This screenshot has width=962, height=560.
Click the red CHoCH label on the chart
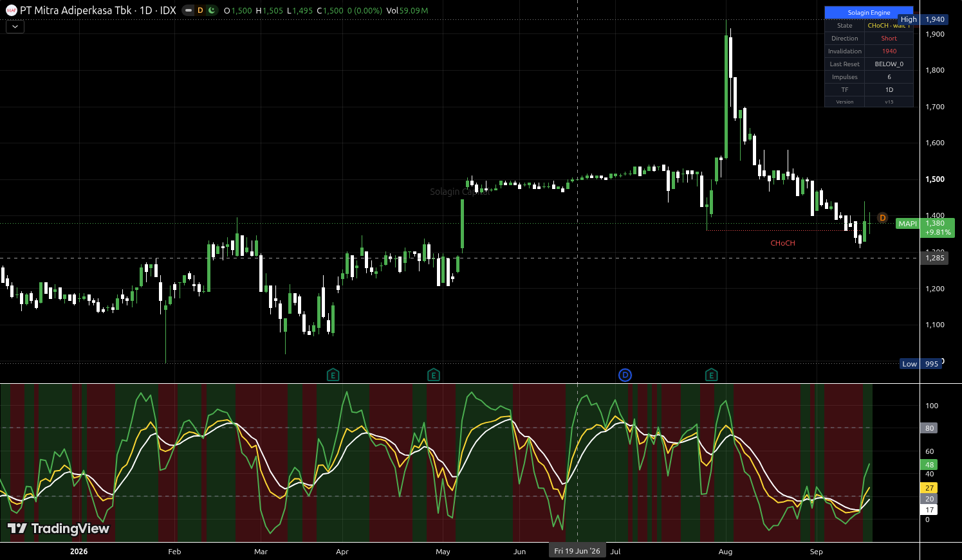coord(782,243)
